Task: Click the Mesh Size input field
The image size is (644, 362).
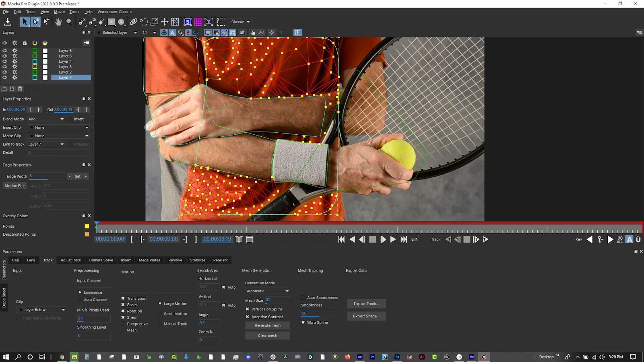Action: (277, 300)
